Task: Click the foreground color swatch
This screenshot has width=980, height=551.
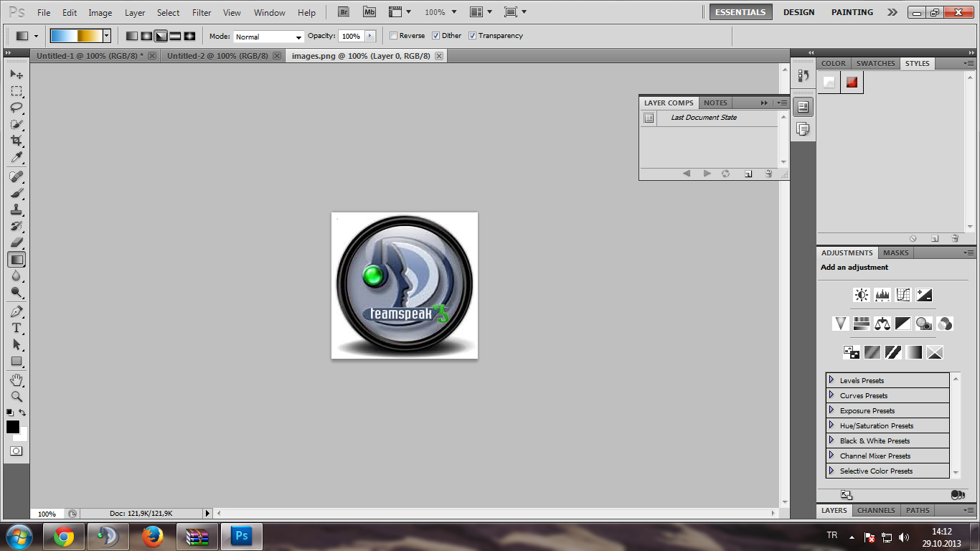Action: (x=12, y=427)
